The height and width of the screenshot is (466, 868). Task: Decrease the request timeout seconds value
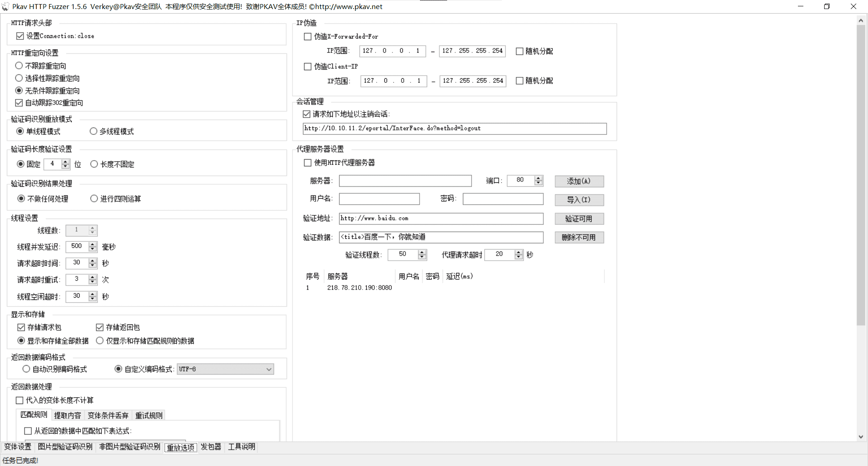click(x=93, y=266)
